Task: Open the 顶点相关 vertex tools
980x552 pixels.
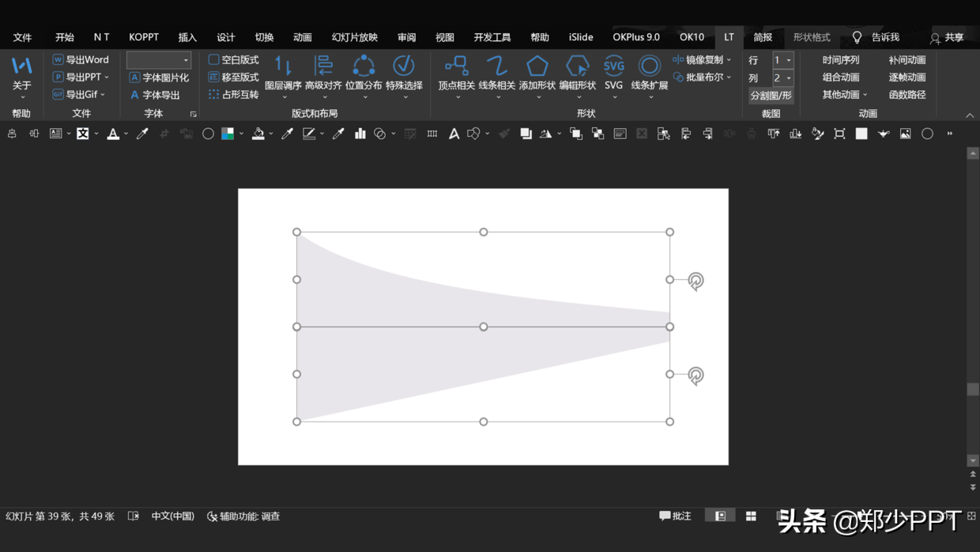Action: click(457, 66)
